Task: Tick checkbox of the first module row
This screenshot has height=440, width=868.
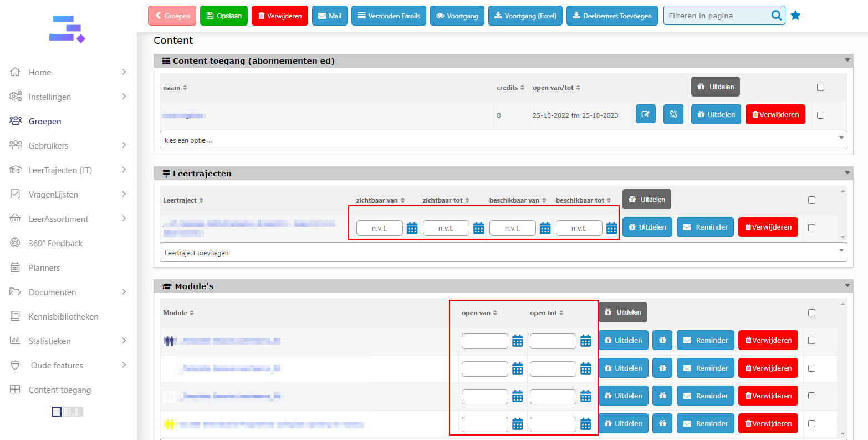Action: coord(811,340)
